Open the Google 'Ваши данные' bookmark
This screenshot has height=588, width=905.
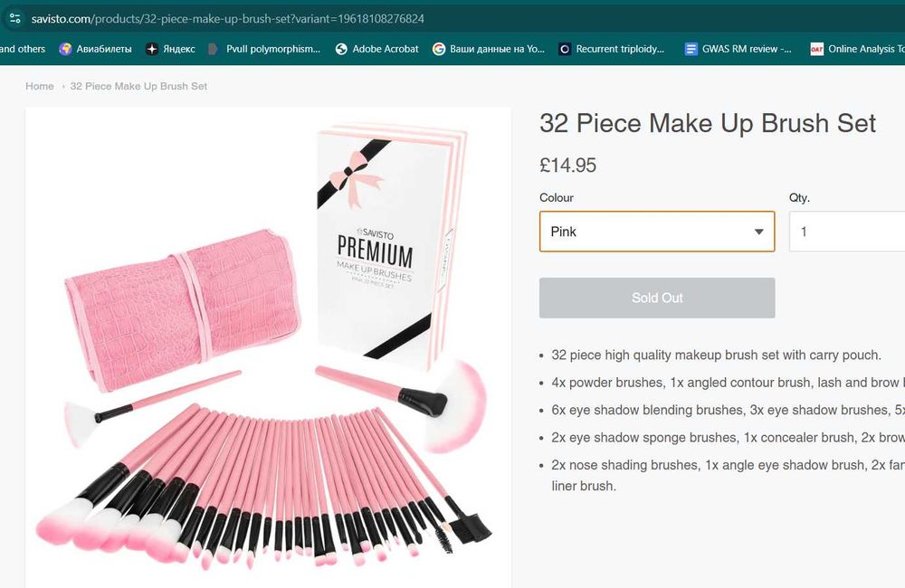[x=489, y=49]
